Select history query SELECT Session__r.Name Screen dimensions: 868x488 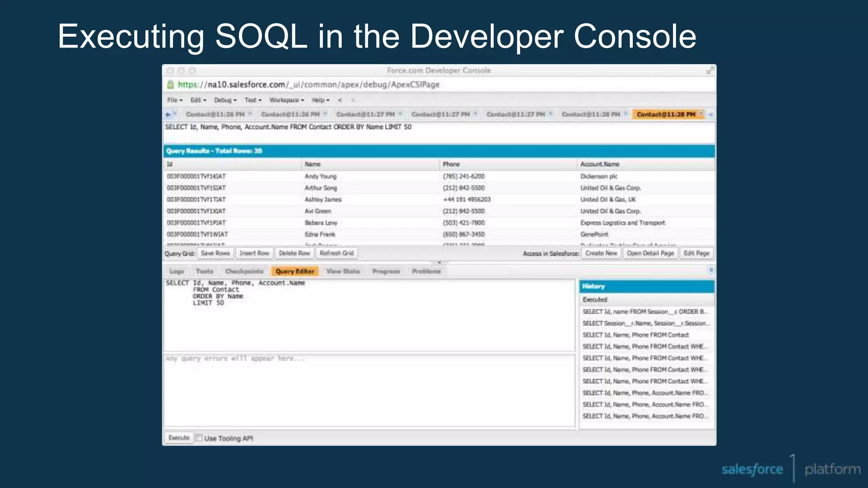click(x=646, y=323)
